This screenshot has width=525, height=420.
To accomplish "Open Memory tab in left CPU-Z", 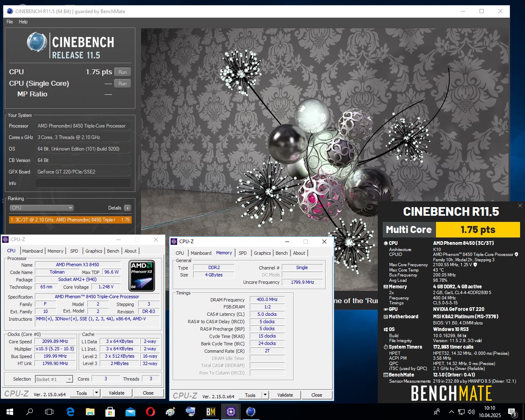I will coord(55,251).
